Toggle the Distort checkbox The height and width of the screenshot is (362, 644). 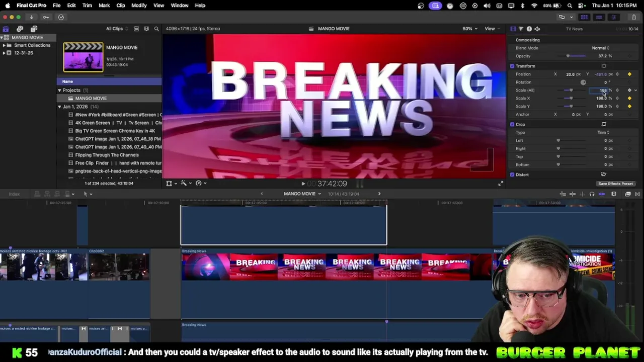point(512,174)
